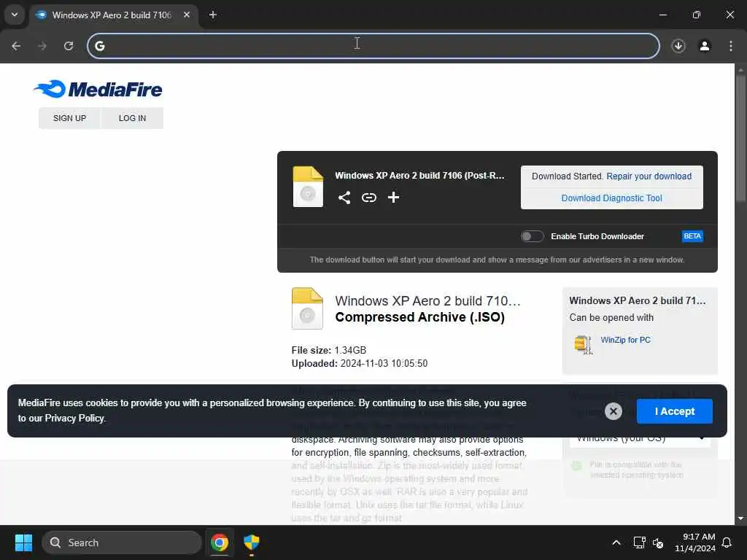Click 'Download Started.' text
The image size is (747, 560).
click(x=567, y=176)
